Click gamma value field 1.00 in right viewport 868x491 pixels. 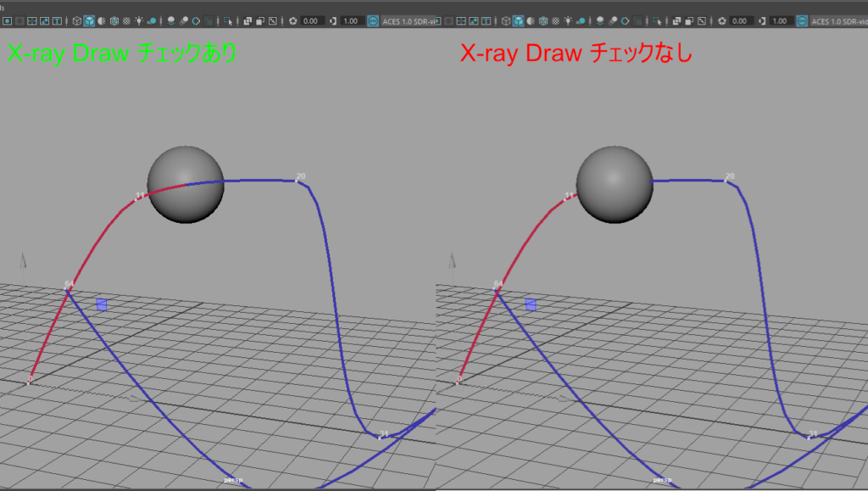point(780,20)
